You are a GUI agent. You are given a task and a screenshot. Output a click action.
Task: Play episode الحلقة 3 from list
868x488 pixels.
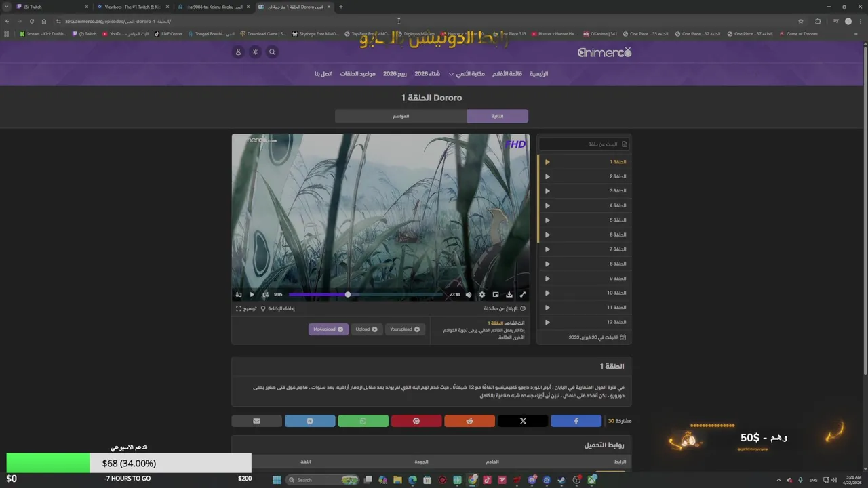tap(585, 191)
